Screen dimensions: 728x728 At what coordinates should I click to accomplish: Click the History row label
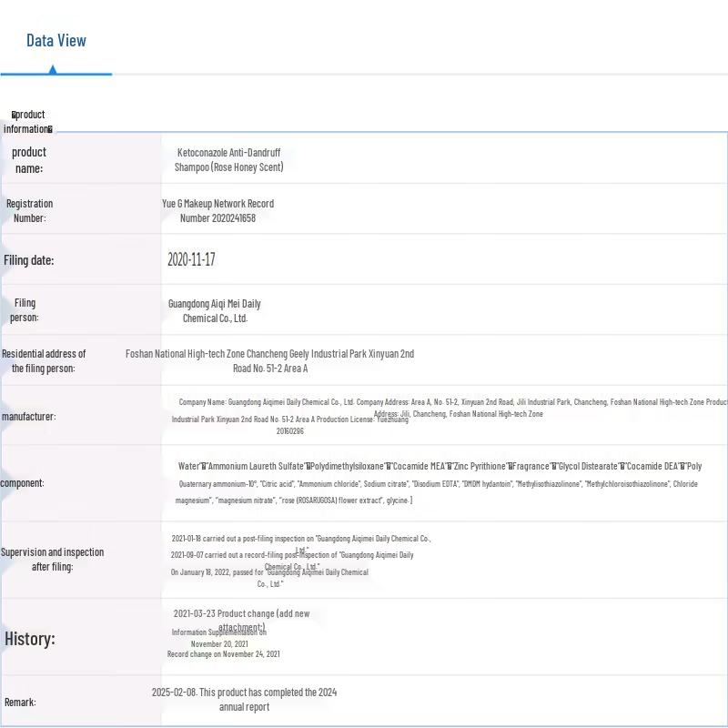(x=30, y=639)
